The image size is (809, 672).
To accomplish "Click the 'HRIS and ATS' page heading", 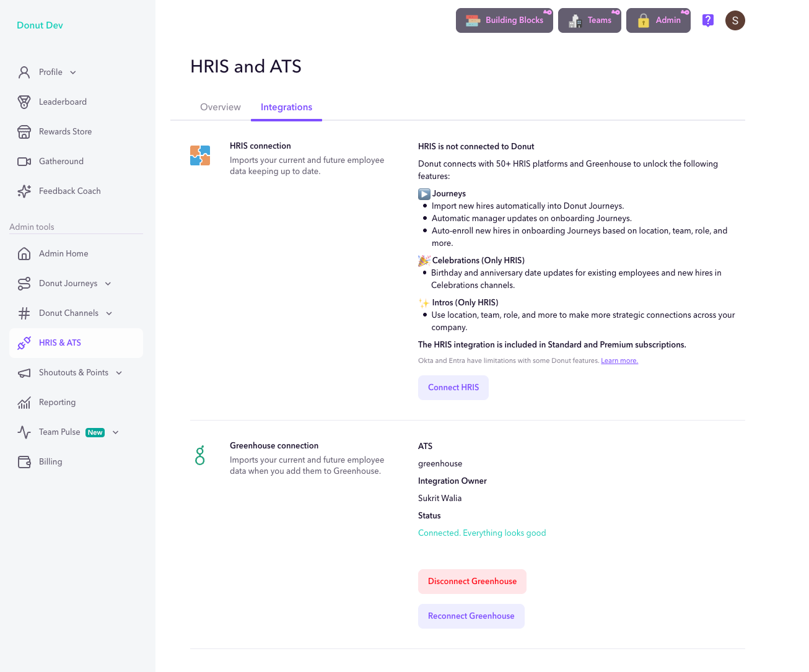I will (x=246, y=66).
